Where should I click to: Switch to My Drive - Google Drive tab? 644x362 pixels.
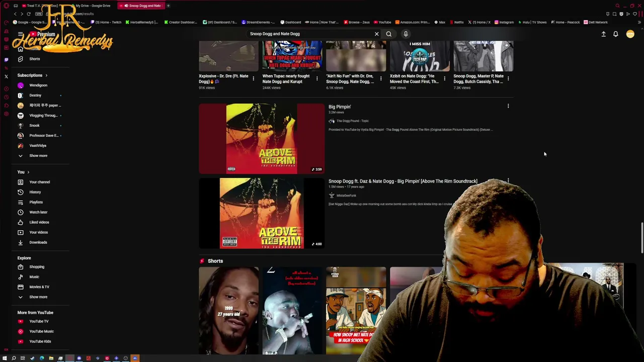pos(93,6)
